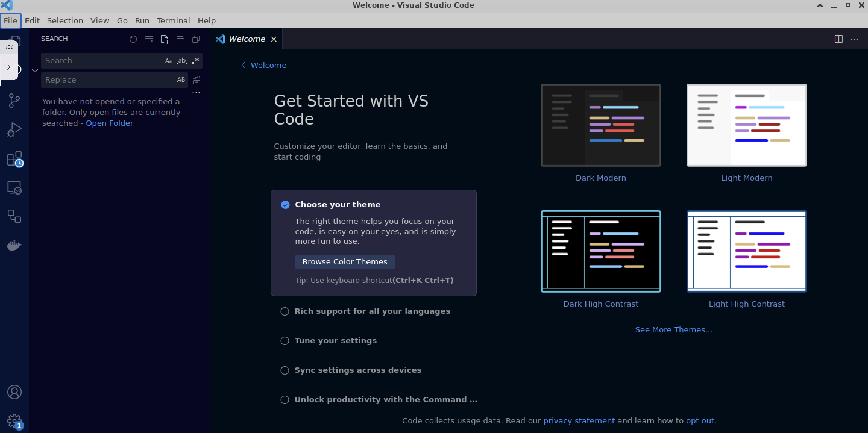Open new search editor icon
This screenshot has height=433, width=868.
click(x=165, y=39)
